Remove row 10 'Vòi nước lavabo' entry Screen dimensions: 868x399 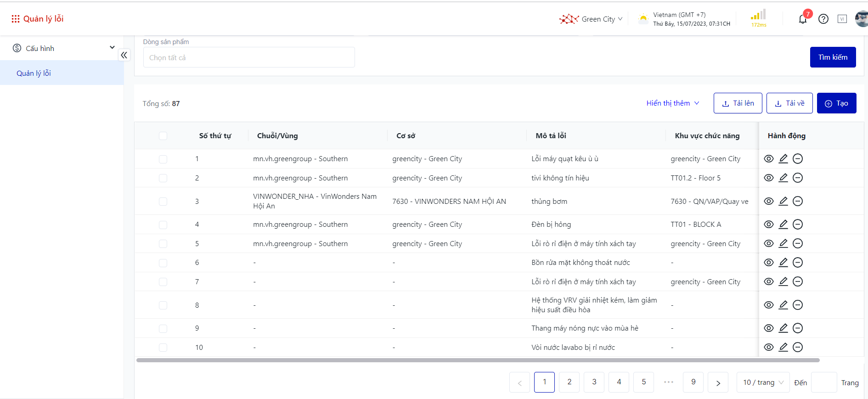click(798, 347)
